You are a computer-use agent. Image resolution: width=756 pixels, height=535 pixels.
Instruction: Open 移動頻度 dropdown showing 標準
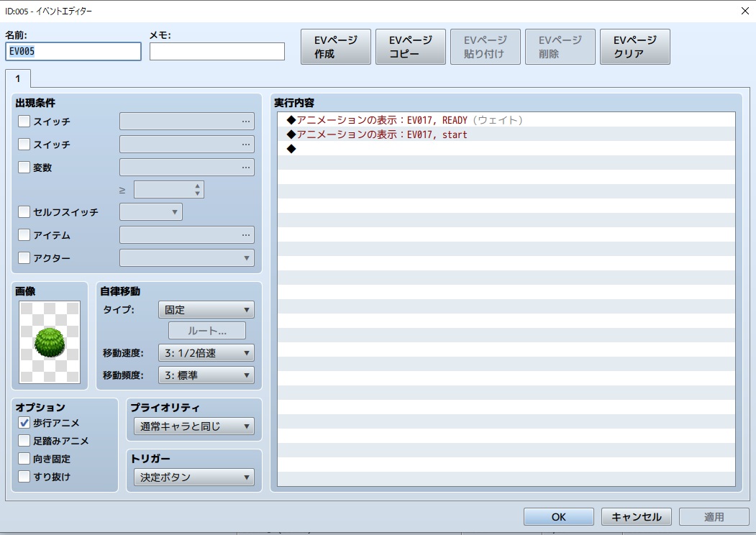coord(206,375)
